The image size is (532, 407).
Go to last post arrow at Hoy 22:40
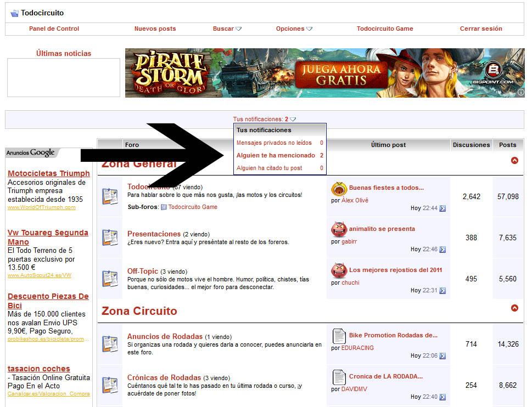443,397
